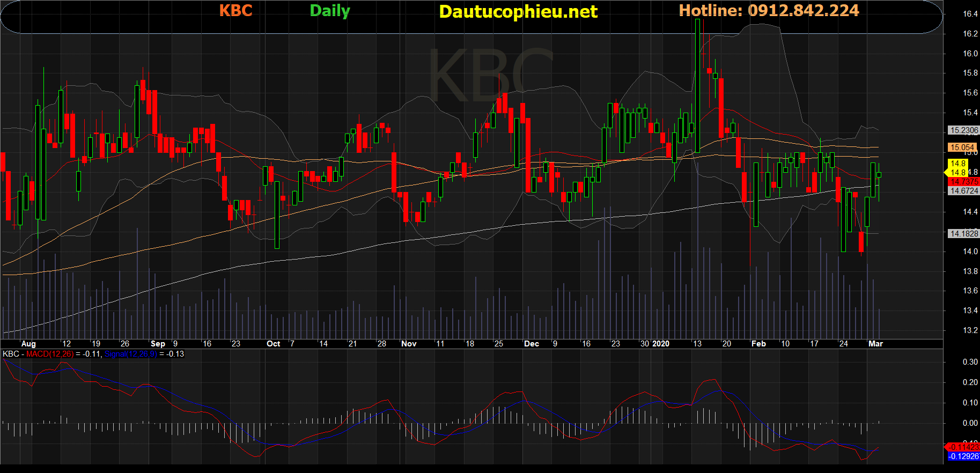980x473 pixels.
Task: Select the orange 15.054 price tag
Action: click(962, 147)
